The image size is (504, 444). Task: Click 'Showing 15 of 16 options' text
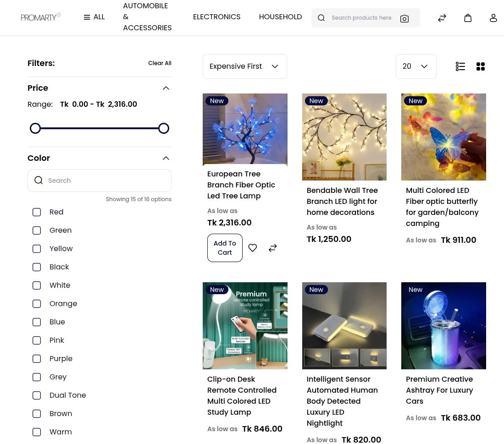[138, 199]
